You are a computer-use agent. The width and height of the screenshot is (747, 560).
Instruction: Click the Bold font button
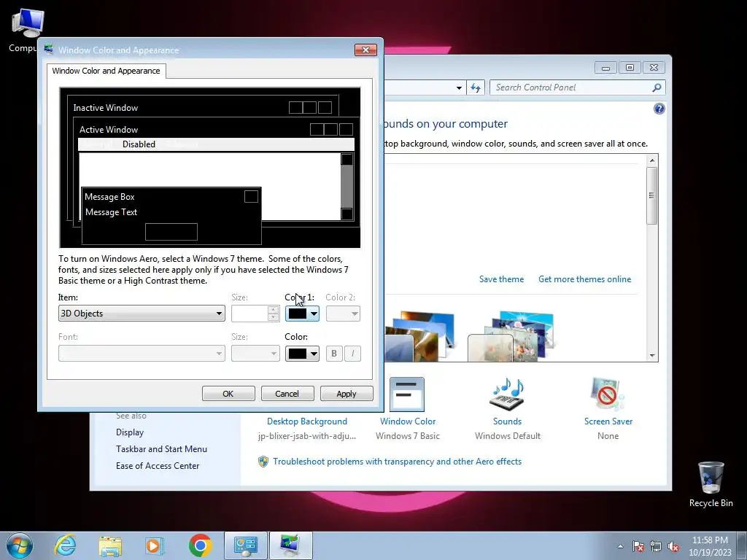334,354
